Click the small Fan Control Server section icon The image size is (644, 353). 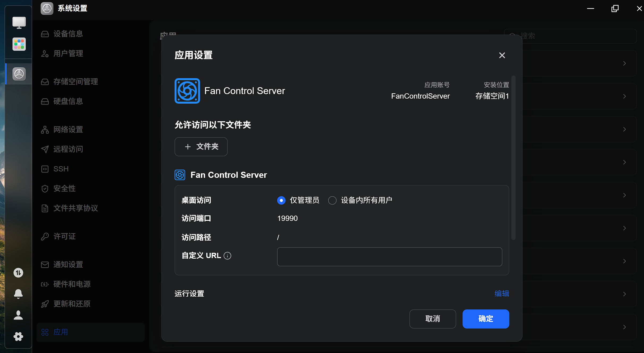click(180, 175)
